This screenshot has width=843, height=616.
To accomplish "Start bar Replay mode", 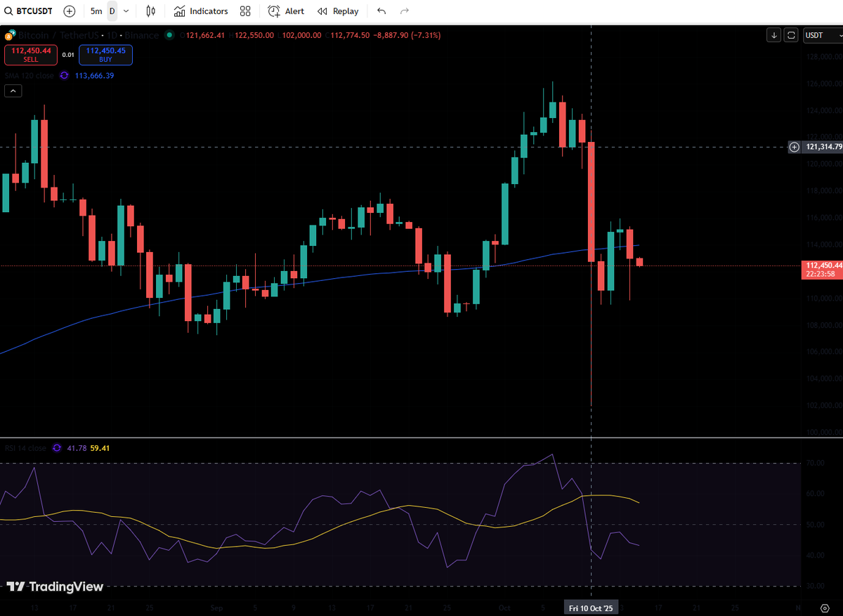I will click(x=338, y=11).
